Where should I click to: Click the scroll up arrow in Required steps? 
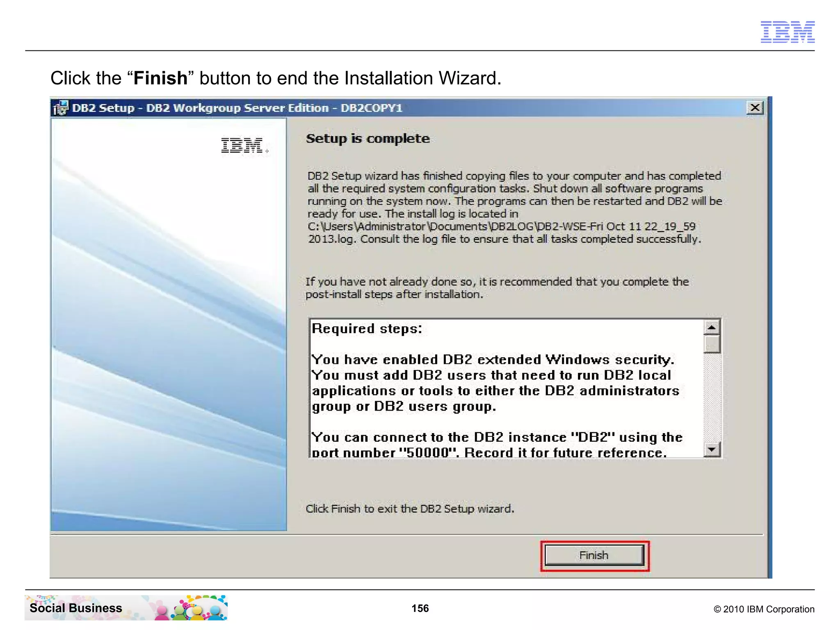(x=712, y=327)
